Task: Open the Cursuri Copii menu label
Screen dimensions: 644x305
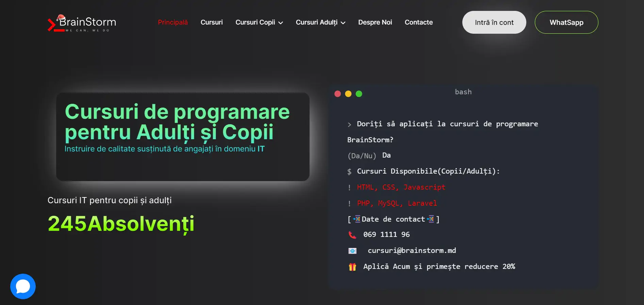Action: pyautogui.click(x=255, y=22)
